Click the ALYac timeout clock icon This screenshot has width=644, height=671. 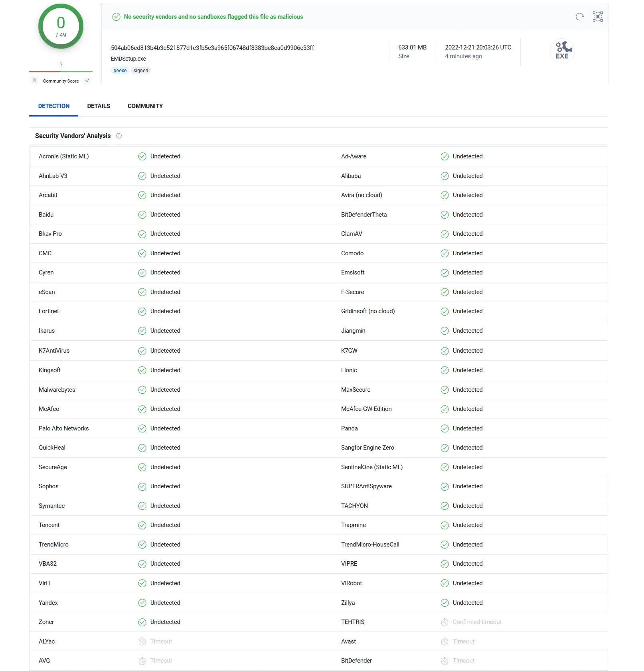(x=142, y=641)
